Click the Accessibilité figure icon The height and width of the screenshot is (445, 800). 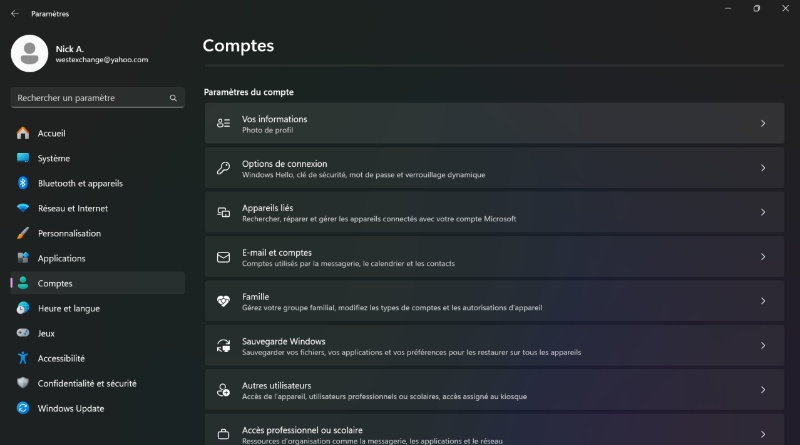click(x=23, y=358)
